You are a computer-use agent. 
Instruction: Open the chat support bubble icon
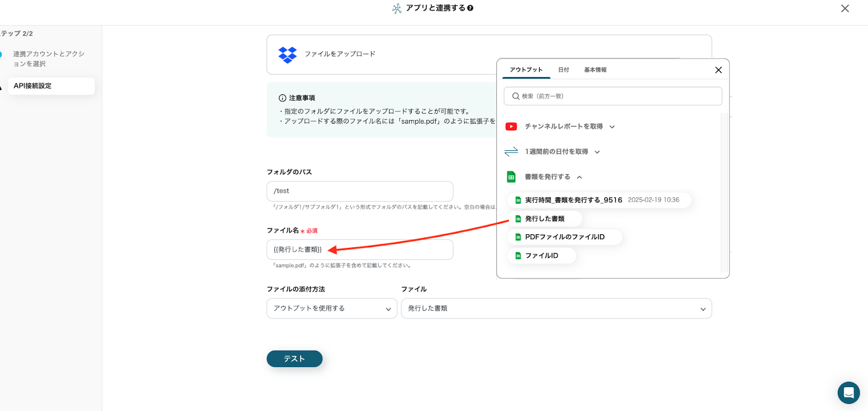click(x=848, y=393)
